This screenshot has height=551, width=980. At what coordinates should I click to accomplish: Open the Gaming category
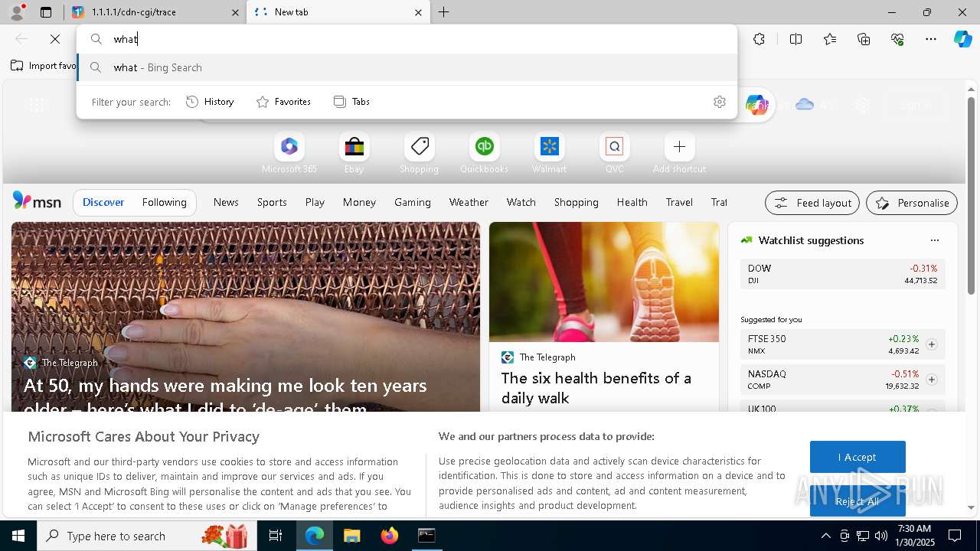click(412, 202)
